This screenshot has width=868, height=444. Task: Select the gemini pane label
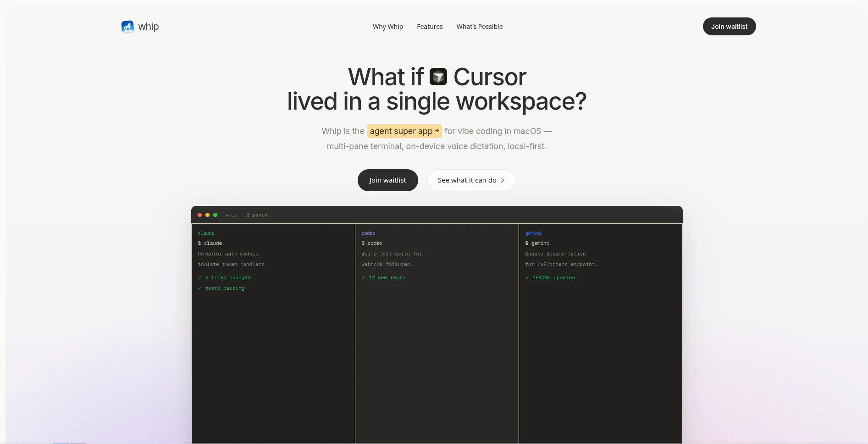[x=533, y=233]
